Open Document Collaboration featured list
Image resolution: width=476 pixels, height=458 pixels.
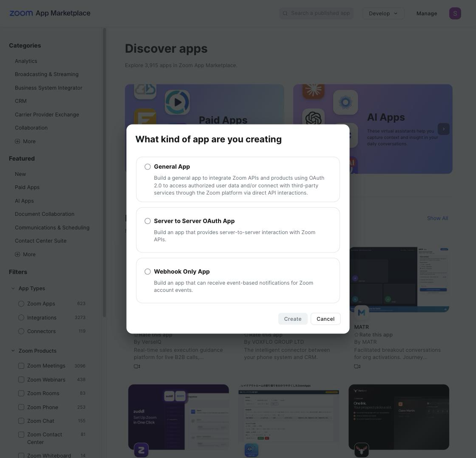point(45,214)
